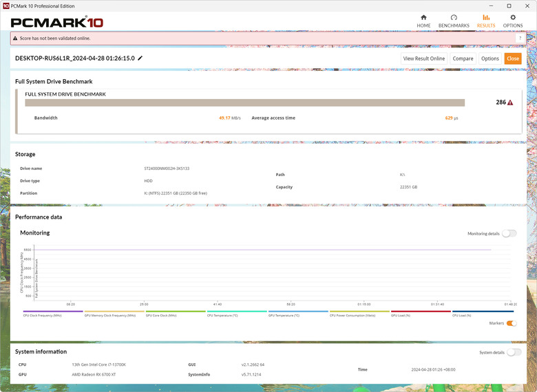537x392 pixels.
Task: Click the 41:40 tick on chart timeline
Action: pyautogui.click(x=218, y=304)
